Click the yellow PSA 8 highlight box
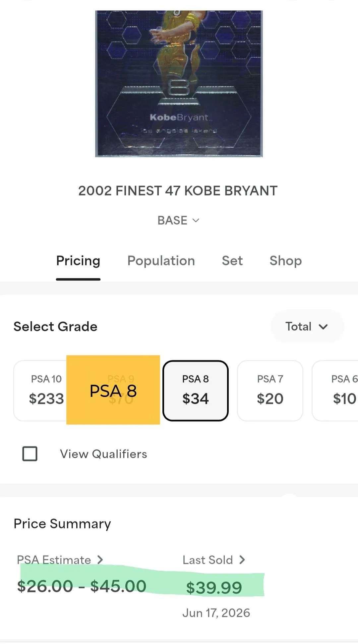 (113, 390)
